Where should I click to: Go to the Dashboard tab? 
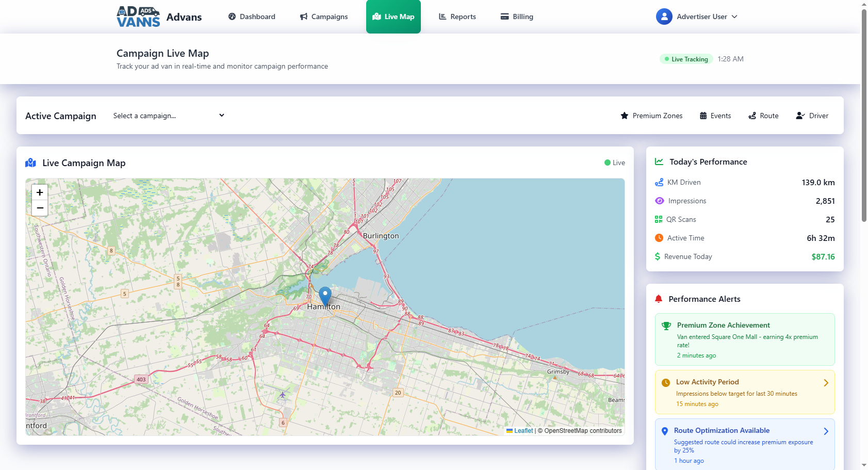click(252, 17)
